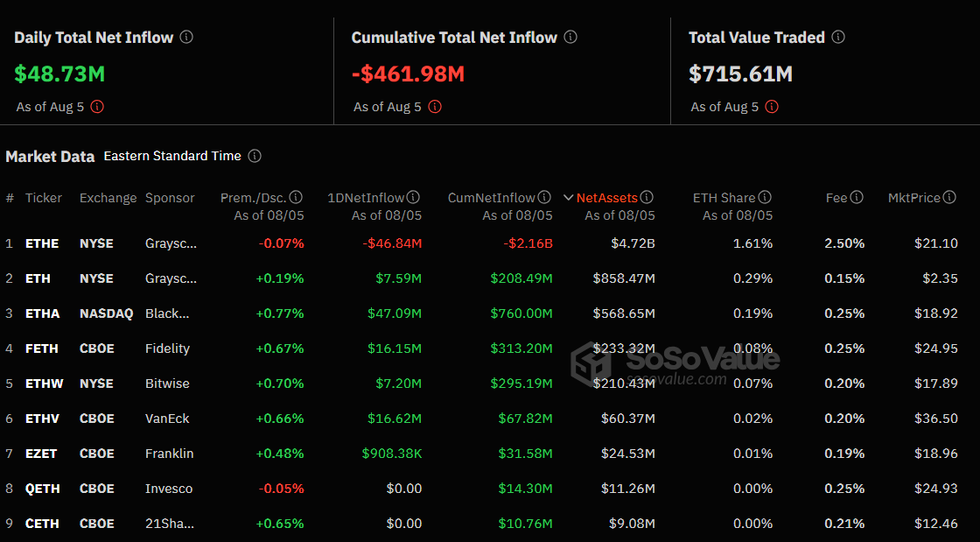
Task: Click the MktPrice column info icon
Action: [949, 198]
